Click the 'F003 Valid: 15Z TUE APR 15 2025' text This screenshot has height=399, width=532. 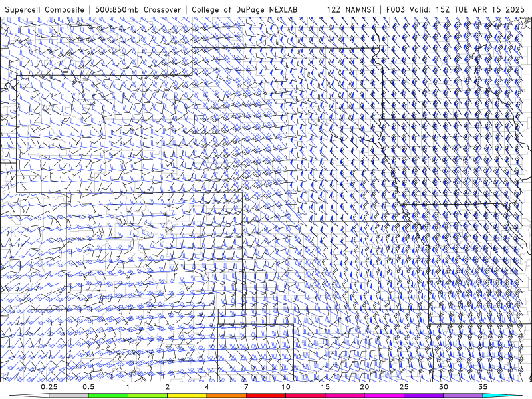click(456, 9)
